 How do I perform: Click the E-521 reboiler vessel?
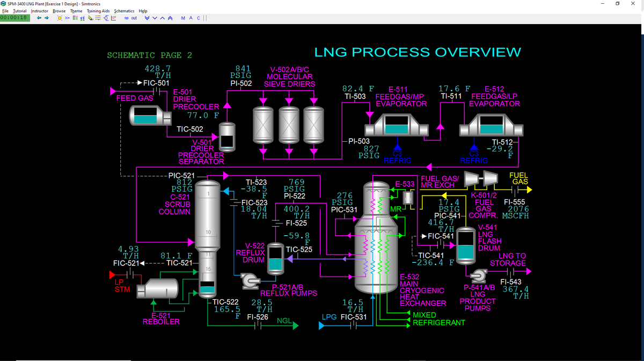click(x=158, y=289)
